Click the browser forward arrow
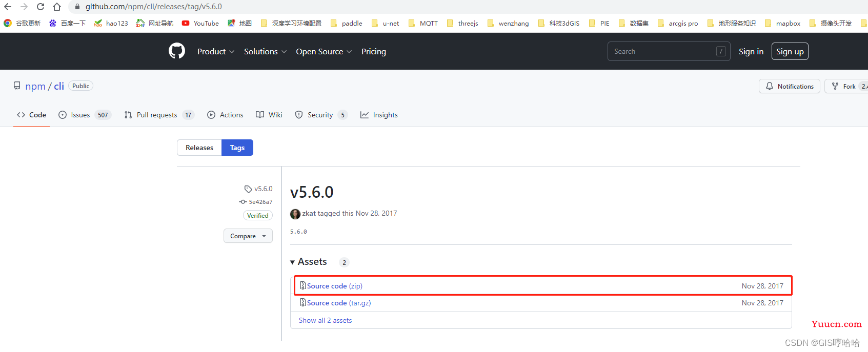868x352 pixels. [24, 7]
